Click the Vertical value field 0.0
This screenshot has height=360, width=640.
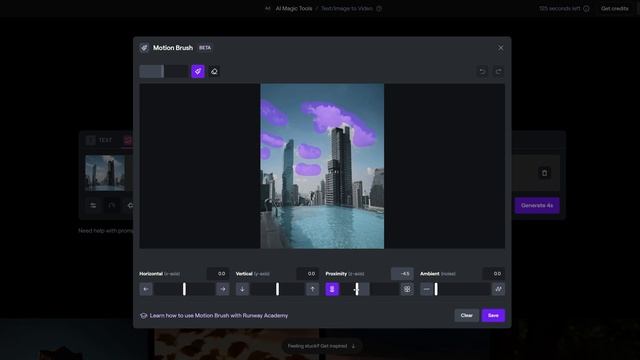pyautogui.click(x=308, y=273)
